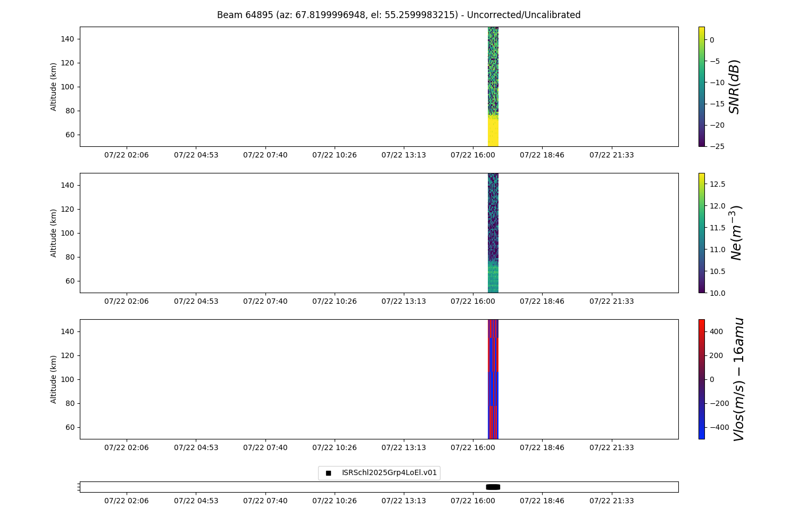Click the Vlos(m/s) − 16amu colorbar label
The width and height of the screenshot is (798, 532).
738,379
